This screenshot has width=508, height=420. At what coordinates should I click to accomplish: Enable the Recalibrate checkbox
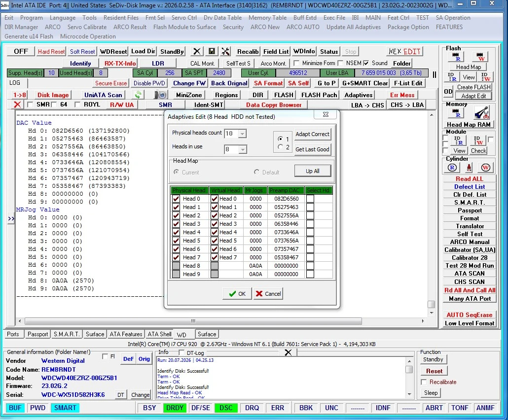coord(424,382)
